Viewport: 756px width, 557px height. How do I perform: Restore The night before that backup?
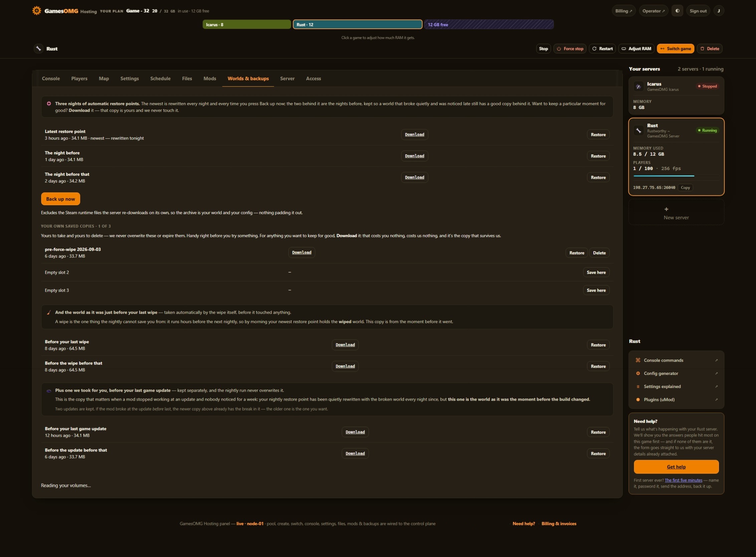tap(598, 177)
